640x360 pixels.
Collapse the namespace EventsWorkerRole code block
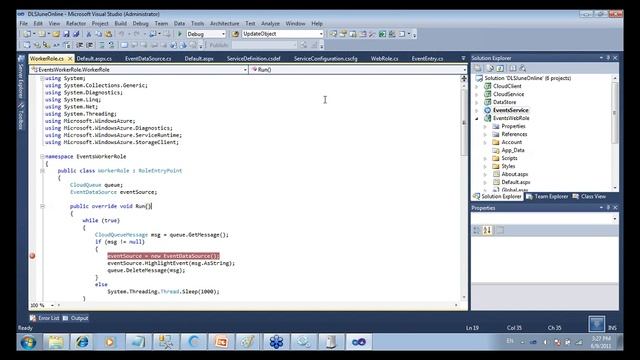(42, 156)
